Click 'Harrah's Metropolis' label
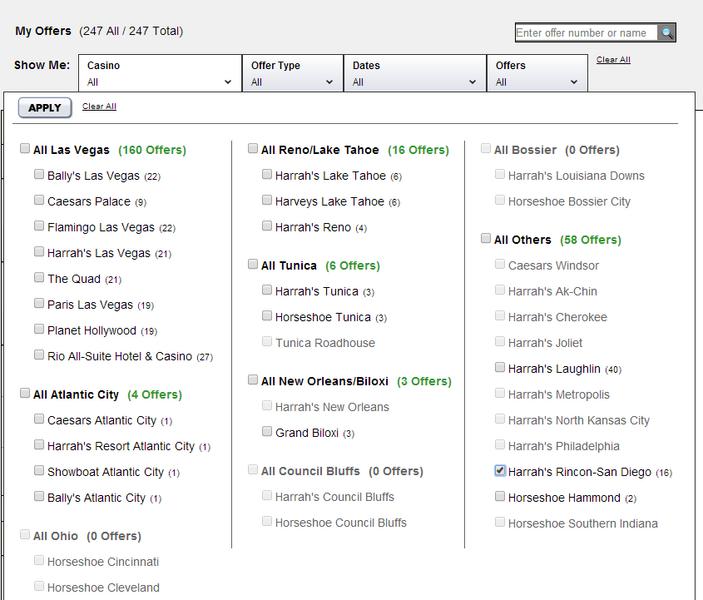 559,395
